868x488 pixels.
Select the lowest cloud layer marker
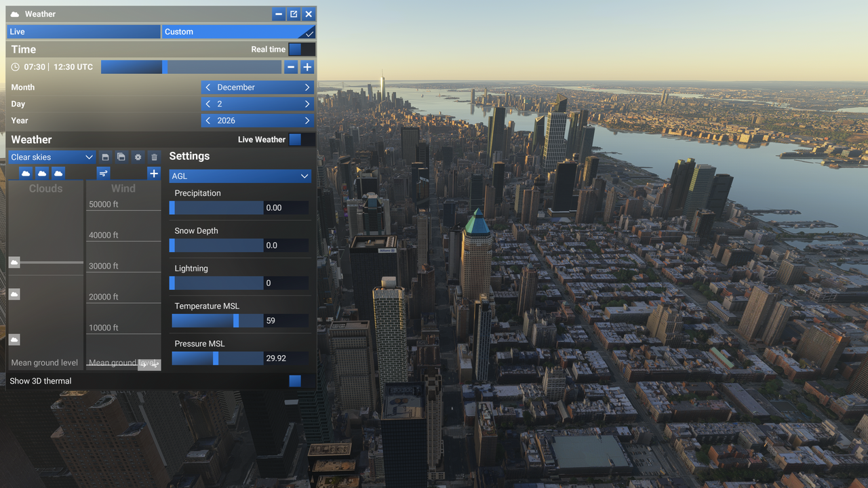click(14, 340)
